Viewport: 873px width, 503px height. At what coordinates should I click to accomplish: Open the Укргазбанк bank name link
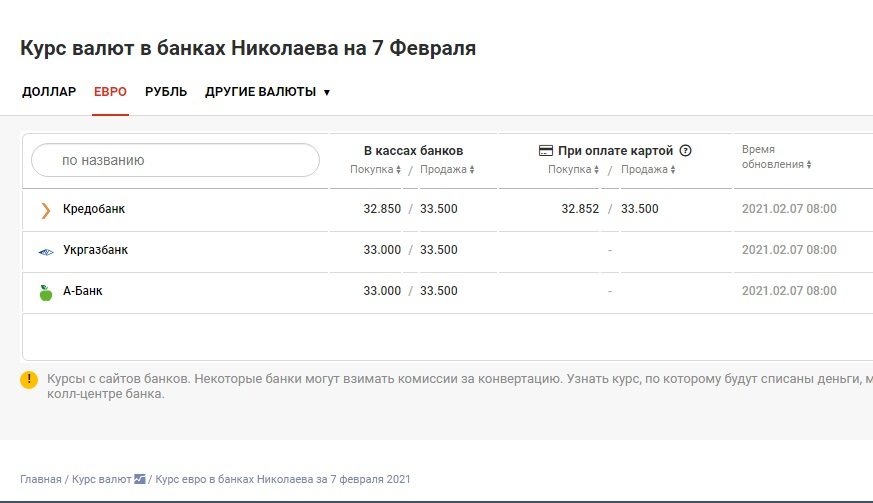click(x=95, y=250)
